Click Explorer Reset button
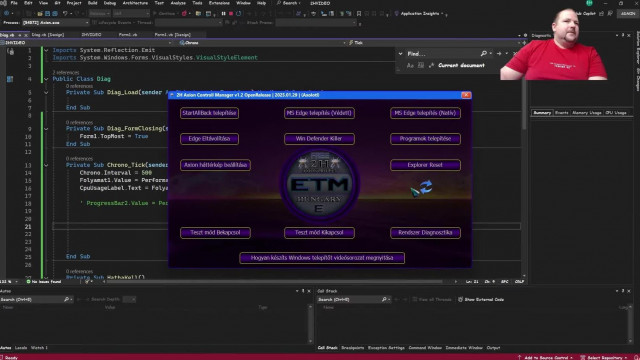The height and width of the screenshot is (360, 640). [425, 165]
